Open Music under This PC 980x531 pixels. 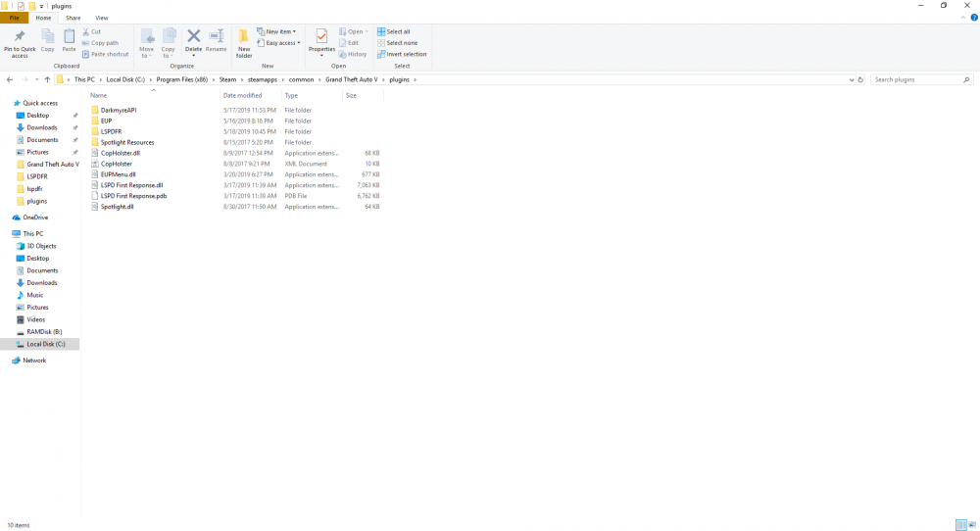[35, 295]
